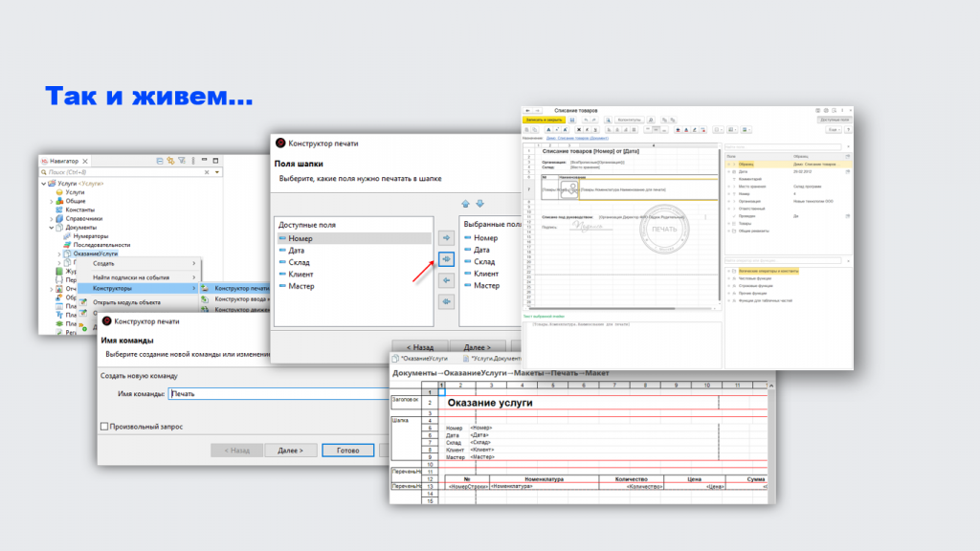
Task: Click Далее in the Имя команды dialog
Action: pos(290,451)
